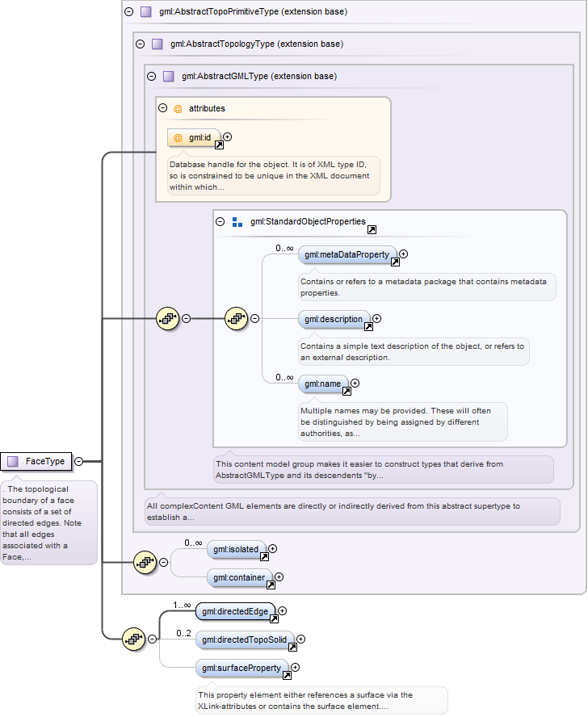The image size is (588, 717).
Task: Follow reference arrow on gml:surfaceProperty
Action: [x=287, y=675]
